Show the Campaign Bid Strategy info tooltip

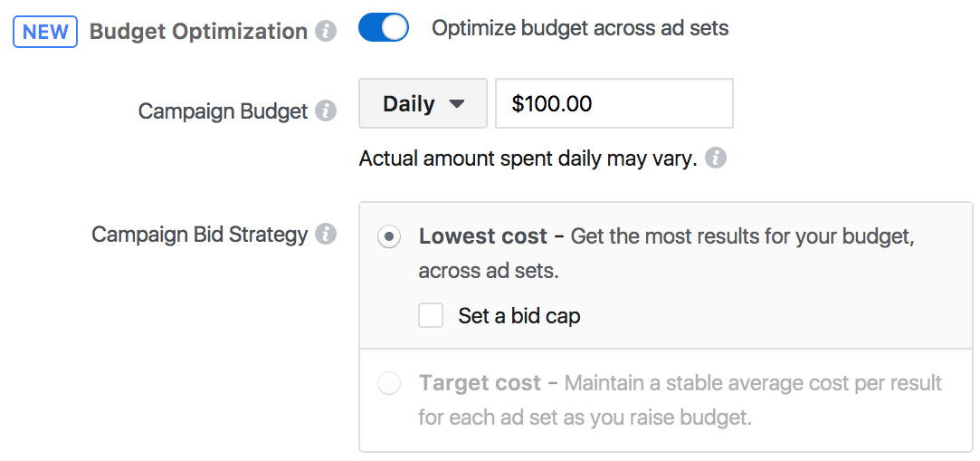coord(326,235)
